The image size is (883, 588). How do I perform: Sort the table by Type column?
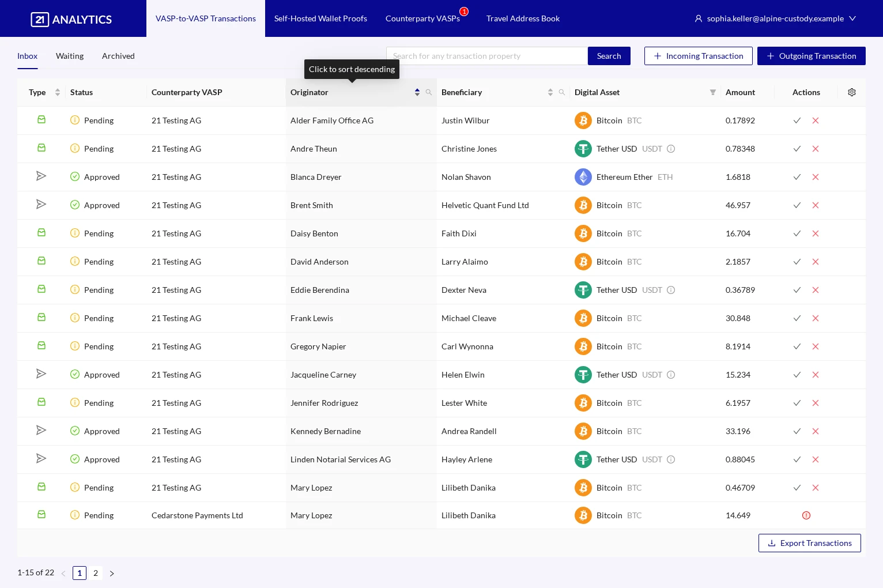[58, 92]
